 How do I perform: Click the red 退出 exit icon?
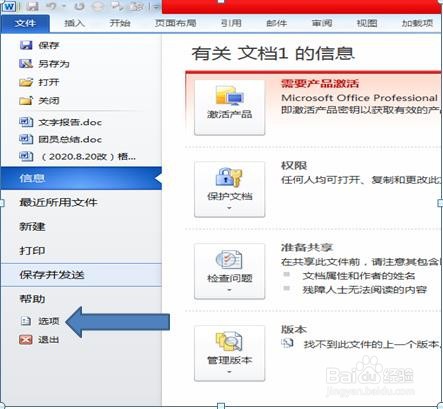click(x=26, y=340)
